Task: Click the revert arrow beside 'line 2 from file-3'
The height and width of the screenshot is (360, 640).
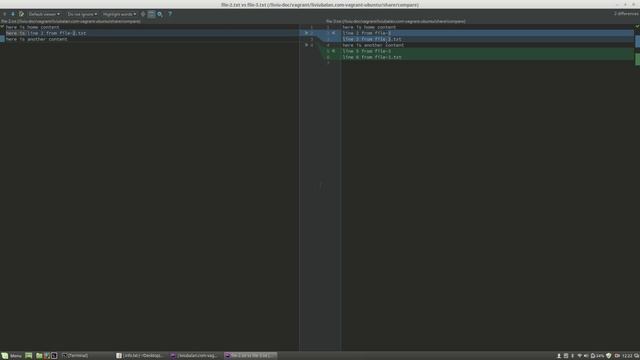Action: coord(333,33)
